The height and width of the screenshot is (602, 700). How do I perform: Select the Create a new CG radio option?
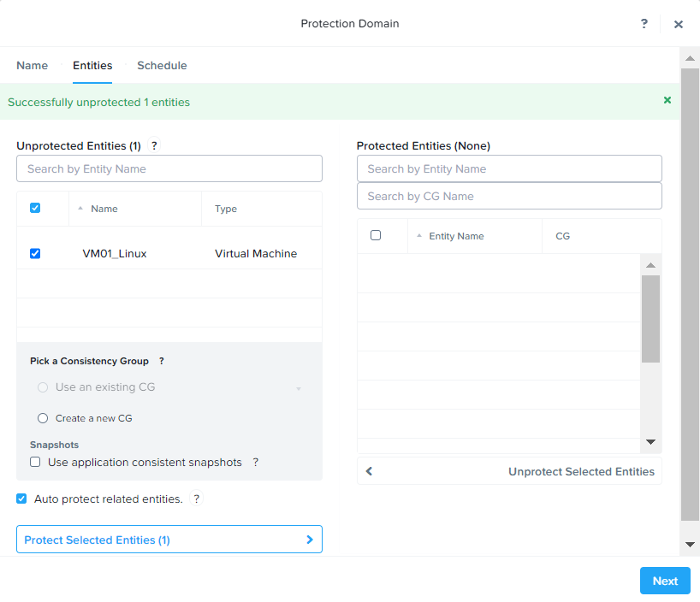(43, 419)
